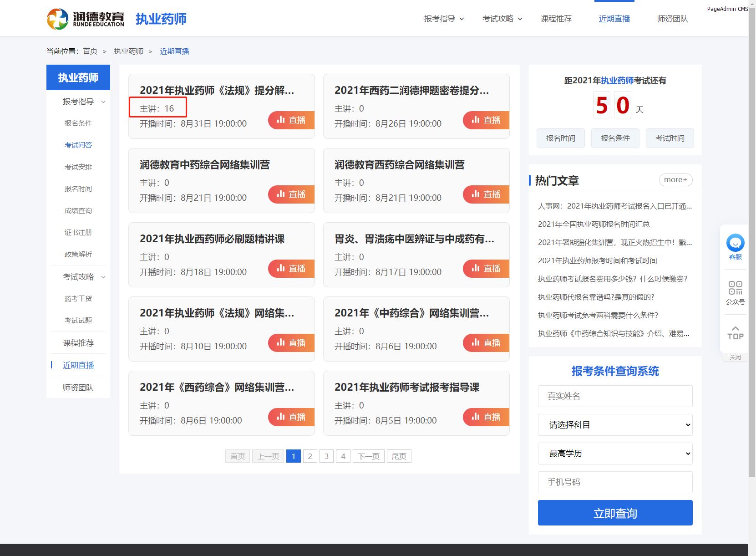Go to page 2 of the pagination
Image resolution: width=756 pixels, height=556 pixels.
[x=310, y=456]
